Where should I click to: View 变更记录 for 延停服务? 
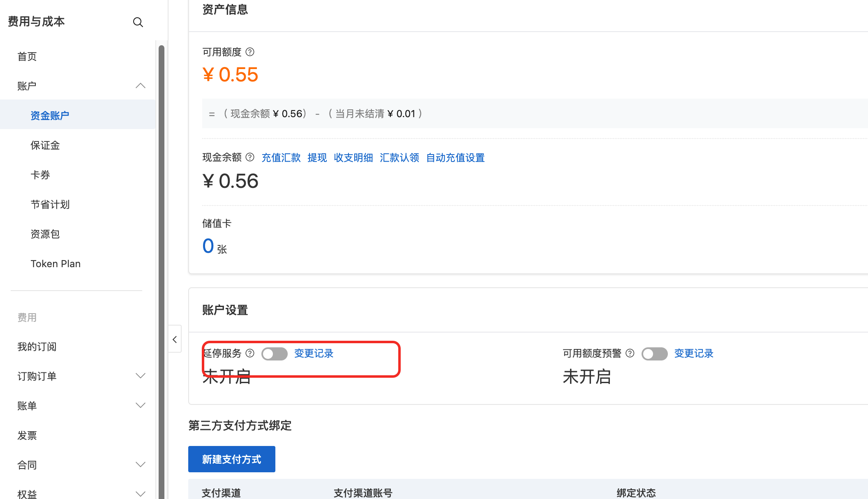pos(314,353)
